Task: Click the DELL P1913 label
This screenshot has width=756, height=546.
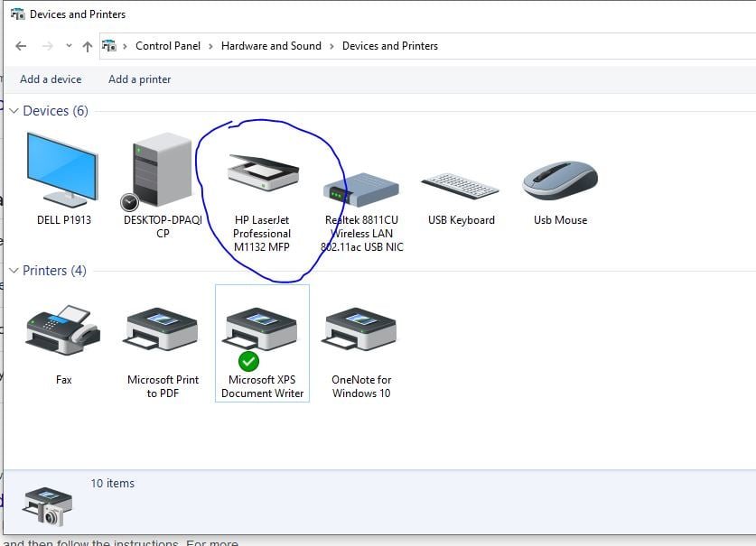Action: point(63,219)
